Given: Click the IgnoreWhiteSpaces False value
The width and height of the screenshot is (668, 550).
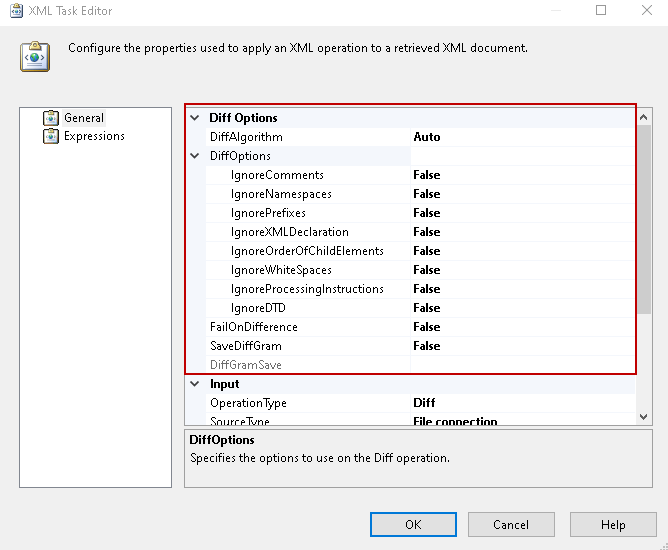Looking at the screenshot, I should pos(427,270).
